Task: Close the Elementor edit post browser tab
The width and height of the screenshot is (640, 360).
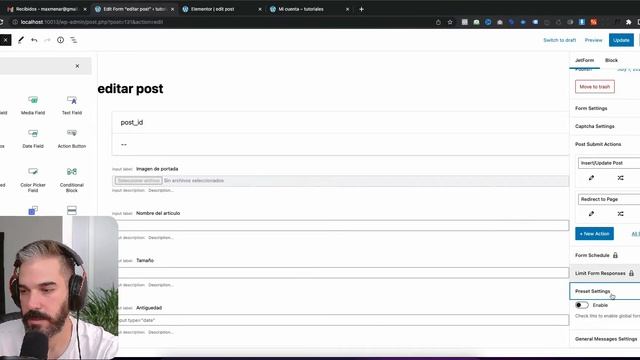Action: [260, 9]
